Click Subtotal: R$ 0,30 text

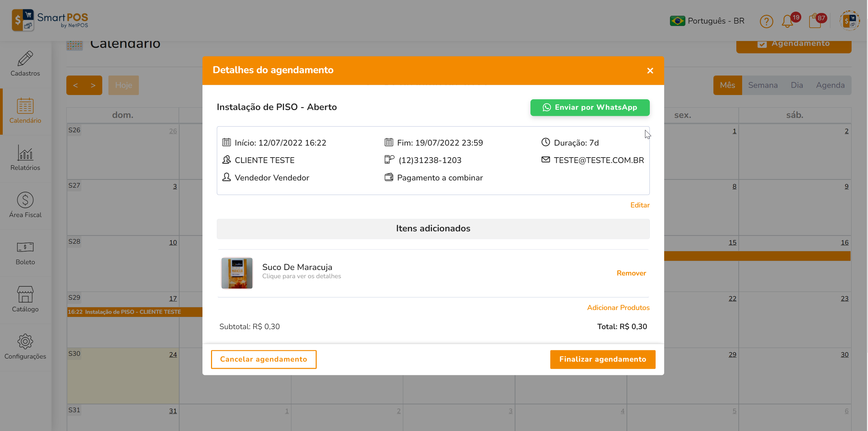click(x=249, y=327)
